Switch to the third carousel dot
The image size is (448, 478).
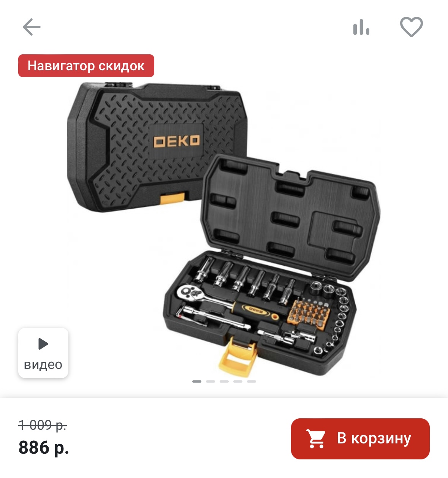pos(224,381)
